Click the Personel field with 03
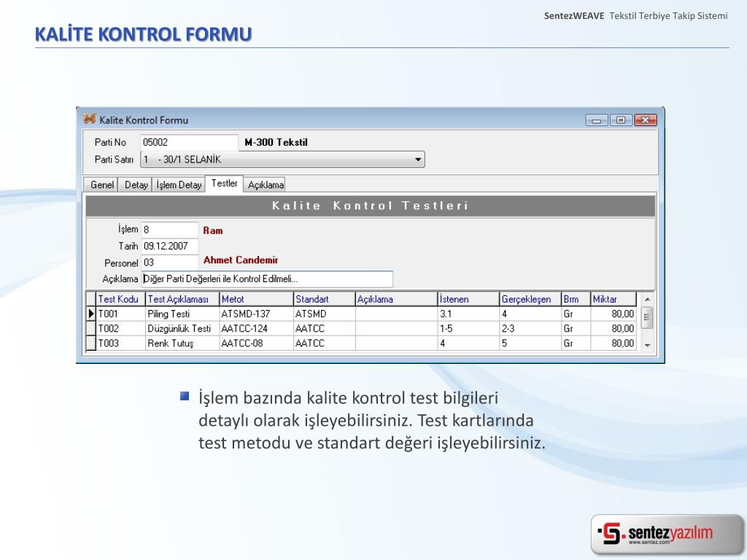Image resolution: width=747 pixels, height=560 pixels. tap(169, 262)
